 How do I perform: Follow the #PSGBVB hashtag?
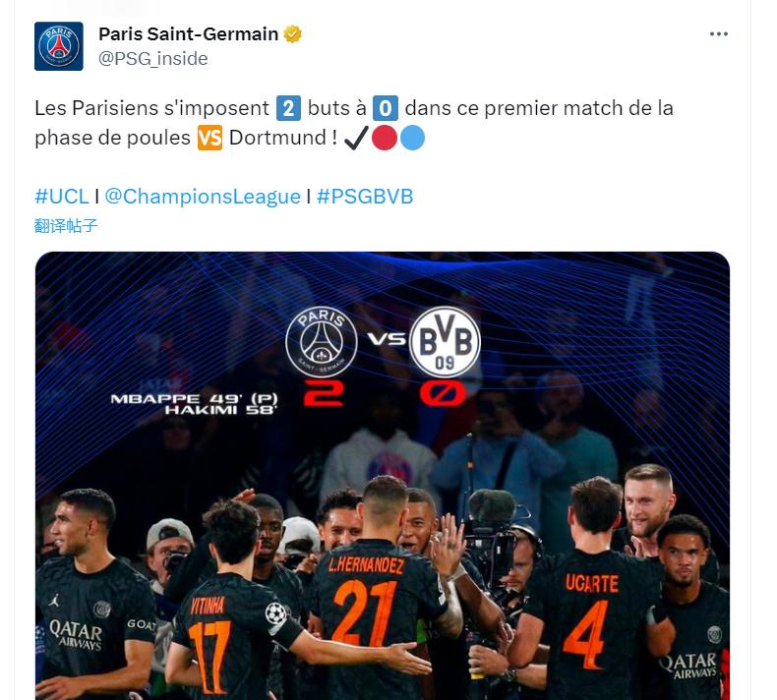[x=365, y=197]
